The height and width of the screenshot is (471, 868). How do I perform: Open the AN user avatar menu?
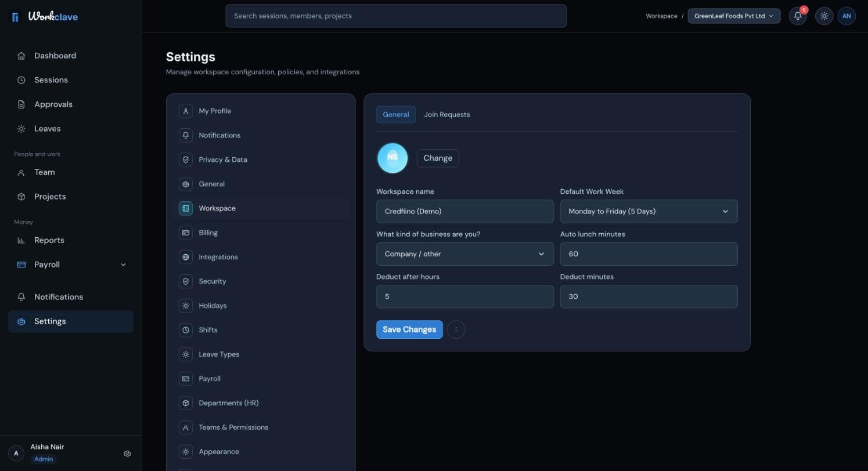(847, 16)
